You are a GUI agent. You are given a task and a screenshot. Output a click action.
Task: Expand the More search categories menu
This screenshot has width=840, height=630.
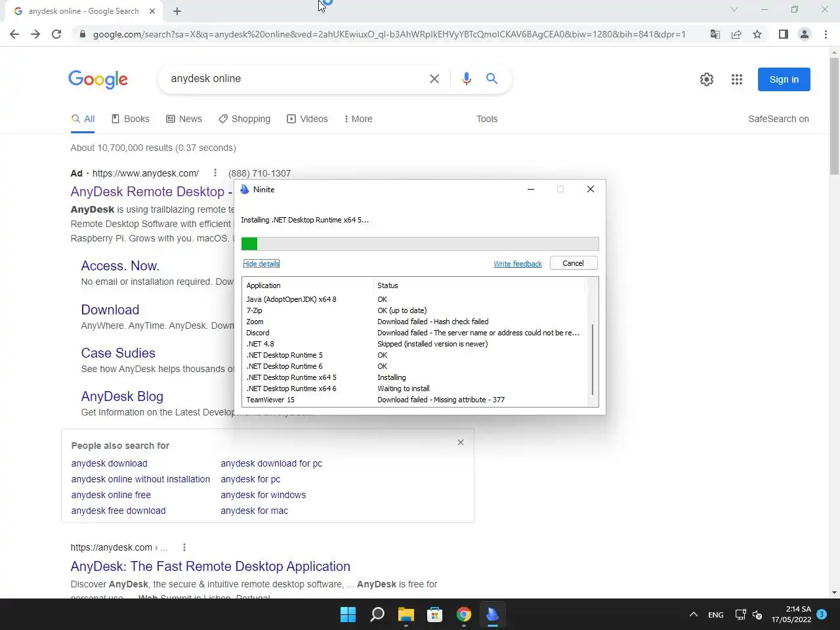(358, 119)
